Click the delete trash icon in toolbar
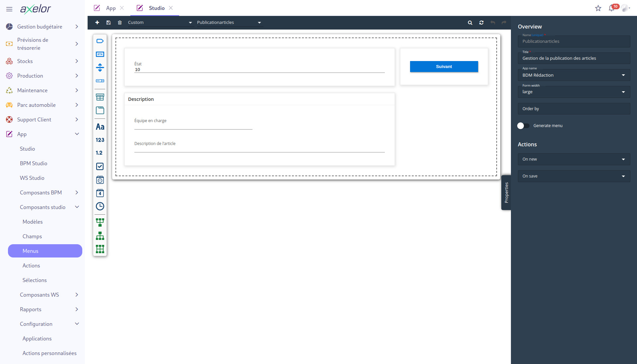This screenshot has height=364, width=637. [120, 23]
